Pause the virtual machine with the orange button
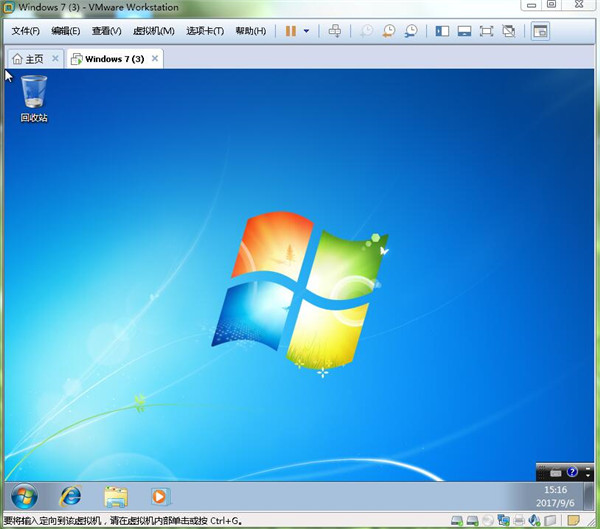 (x=291, y=31)
